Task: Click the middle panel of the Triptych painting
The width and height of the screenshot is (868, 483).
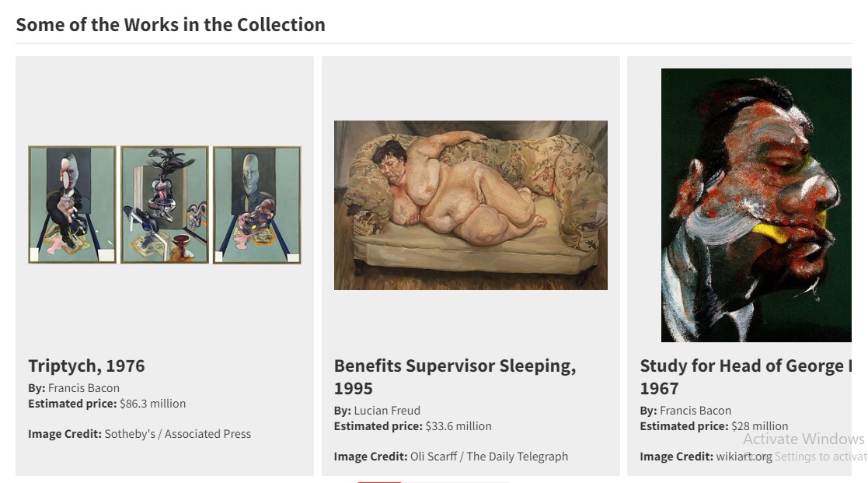Action: coord(165,205)
